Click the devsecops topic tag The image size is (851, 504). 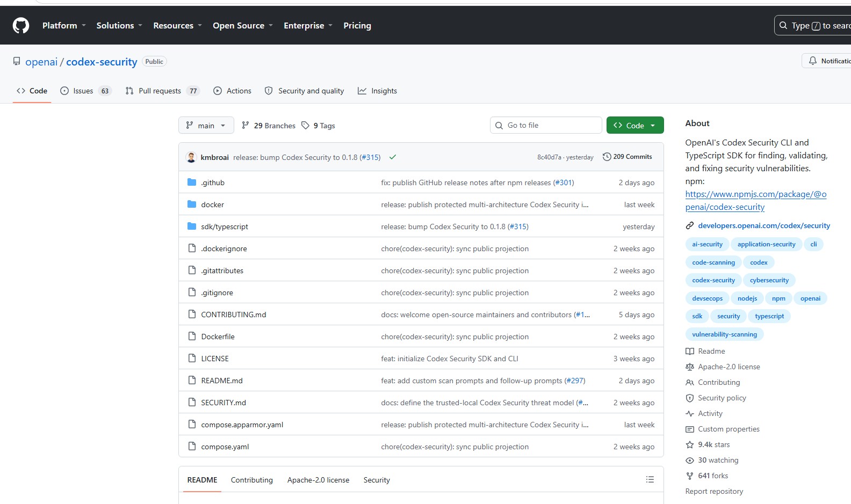[x=707, y=298]
